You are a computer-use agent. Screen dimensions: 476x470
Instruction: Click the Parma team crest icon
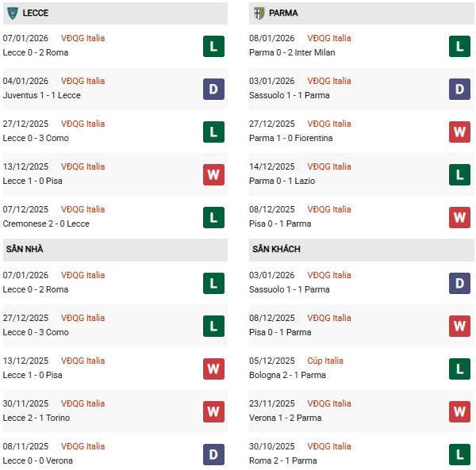point(259,13)
